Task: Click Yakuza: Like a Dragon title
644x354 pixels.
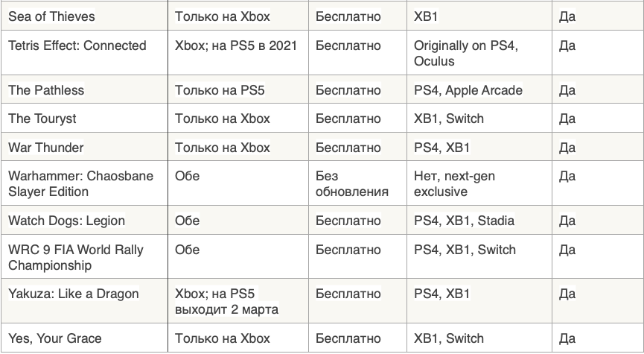Action: point(74,294)
